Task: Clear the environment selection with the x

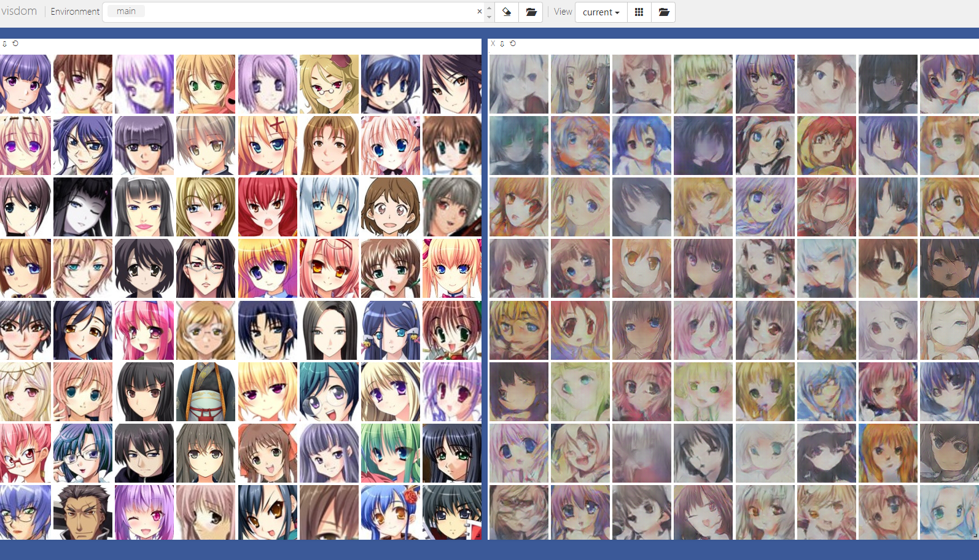Action: click(x=480, y=12)
